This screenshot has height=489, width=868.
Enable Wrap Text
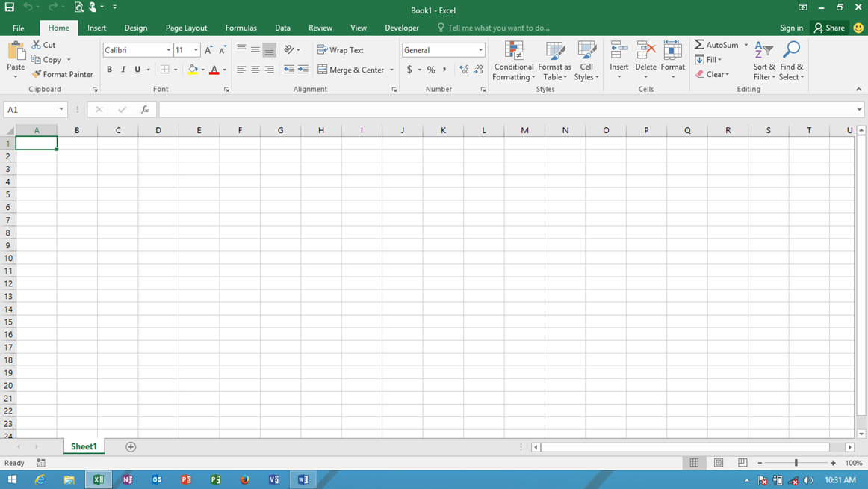coord(341,49)
